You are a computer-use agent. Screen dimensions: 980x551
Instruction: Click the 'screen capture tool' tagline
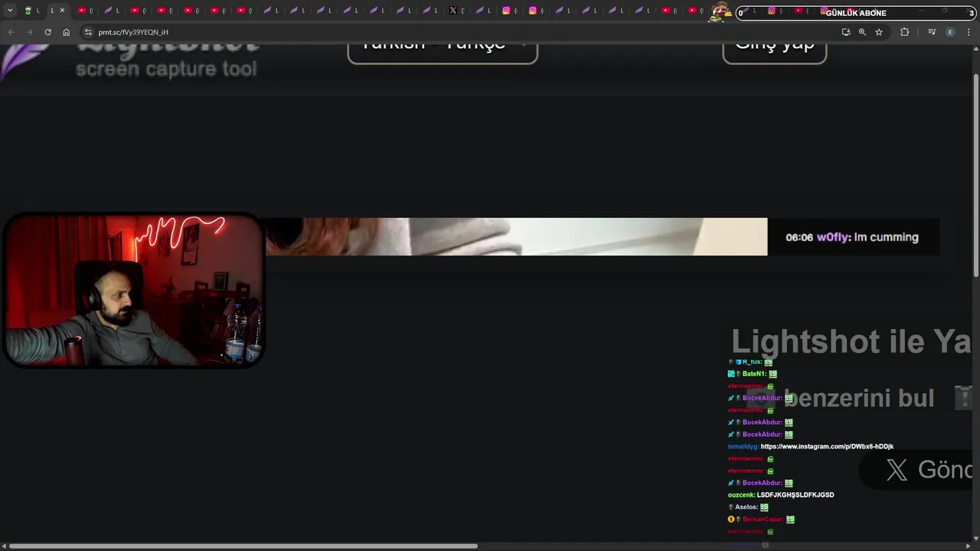point(166,69)
